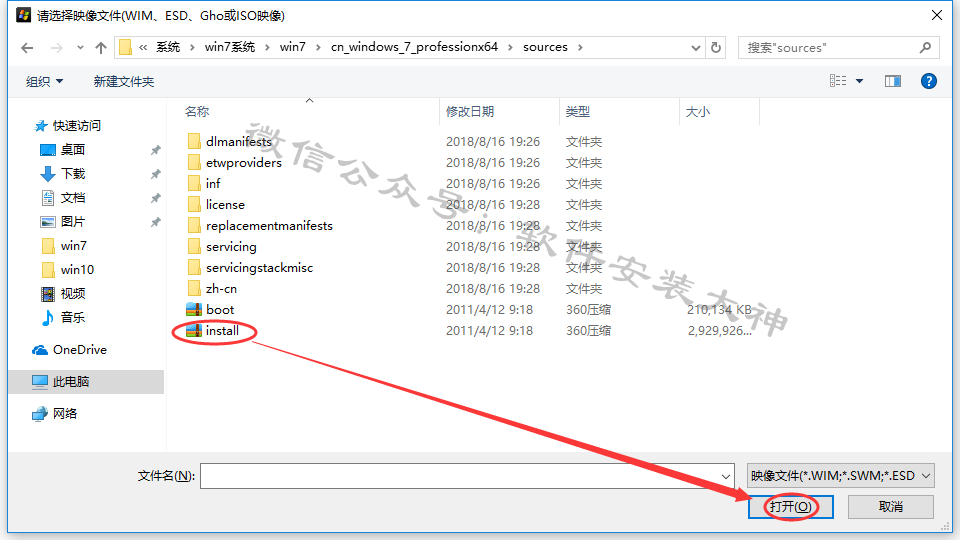Sort by 类型 column header
The width and height of the screenshot is (960, 540).
pyautogui.click(x=577, y=111)
